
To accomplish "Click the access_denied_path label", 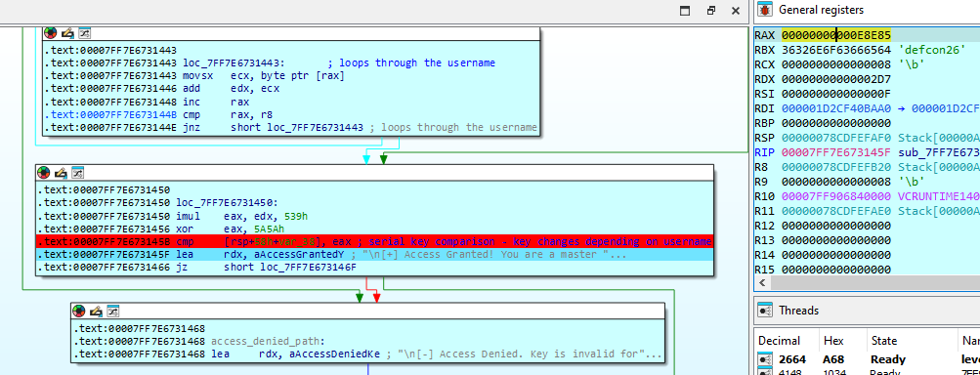I will [x=268, y=341].
